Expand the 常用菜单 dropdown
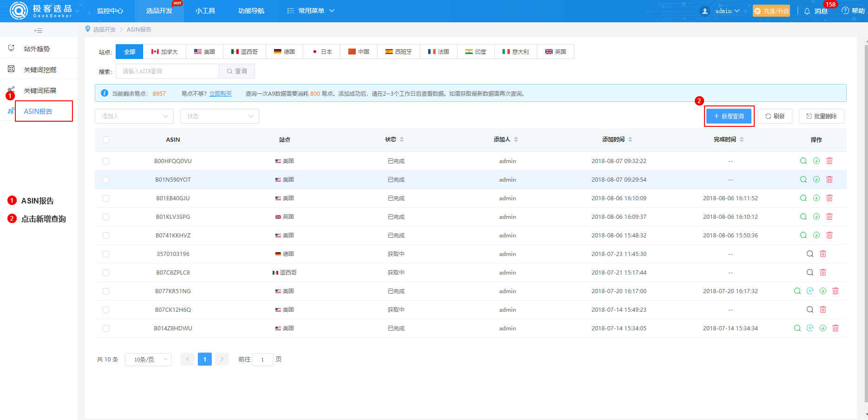 pos(311,11)
